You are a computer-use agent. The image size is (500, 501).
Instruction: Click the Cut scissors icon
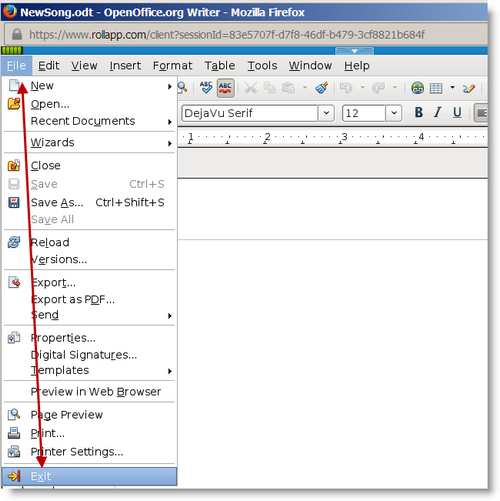click(x=251, y=88)
